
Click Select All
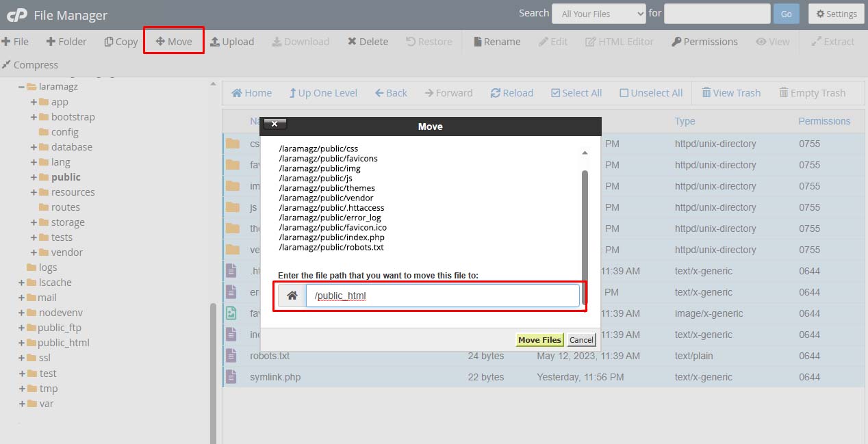pyautogui.click(x=576, y=93)
